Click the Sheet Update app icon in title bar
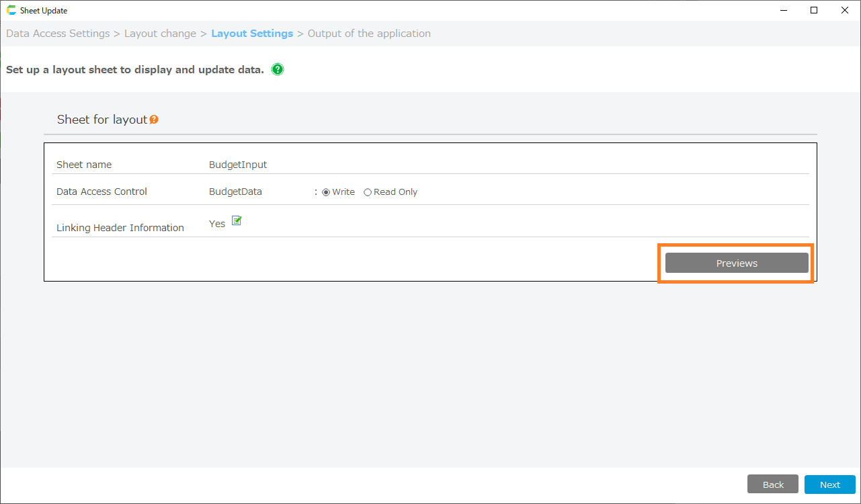861x504 pixels. 11,11
